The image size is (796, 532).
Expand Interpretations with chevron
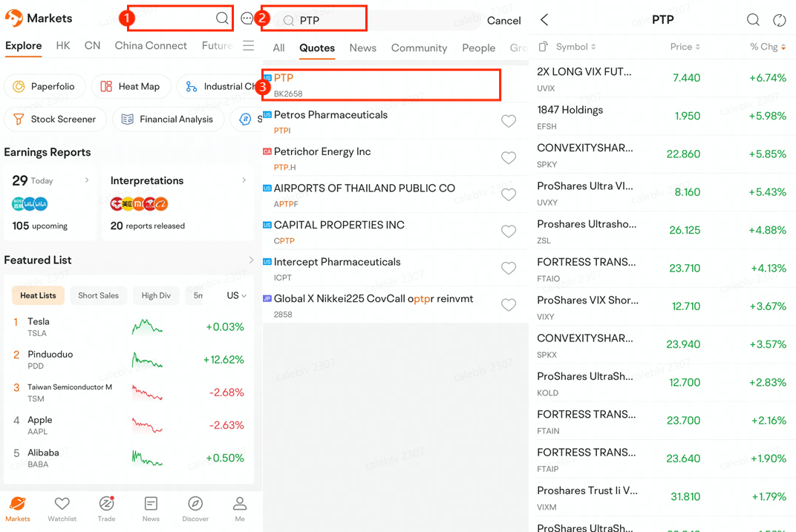(244, 180)
